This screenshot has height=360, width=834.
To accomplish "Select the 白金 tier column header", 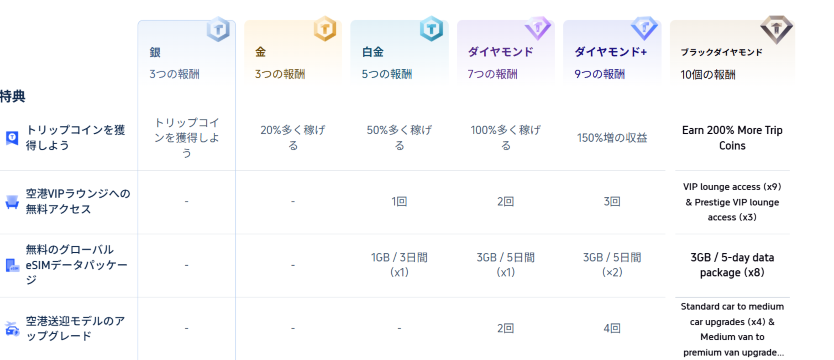I will (x=399, y=52).
